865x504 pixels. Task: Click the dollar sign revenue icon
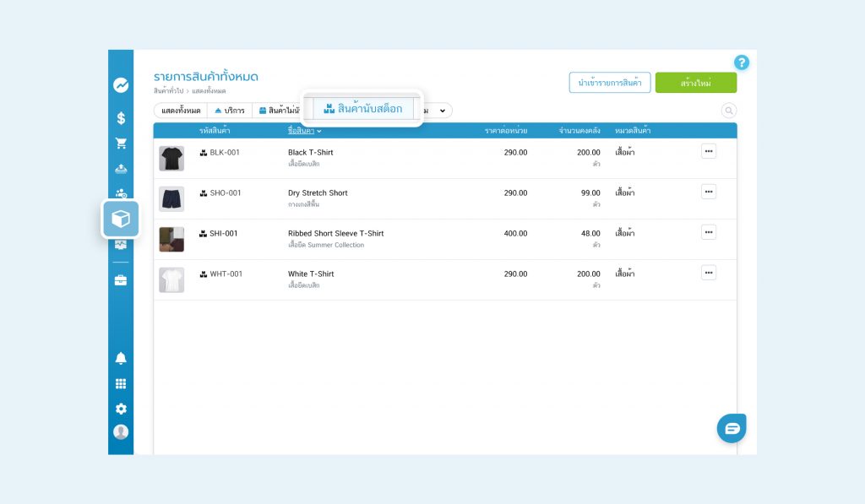click(x=121, y=118)
